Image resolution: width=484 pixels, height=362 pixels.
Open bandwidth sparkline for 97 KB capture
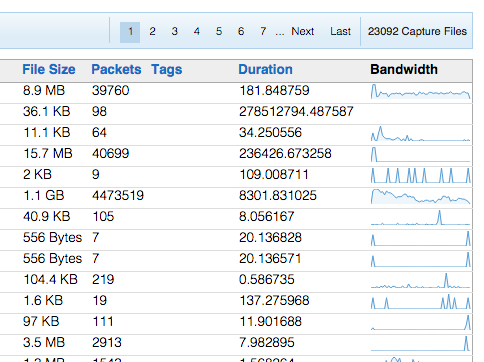tap(420, 322)
